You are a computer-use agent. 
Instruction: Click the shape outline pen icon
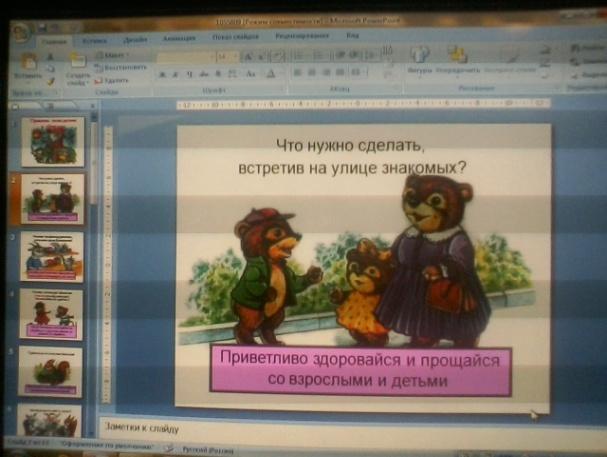[x=545, y=63]
